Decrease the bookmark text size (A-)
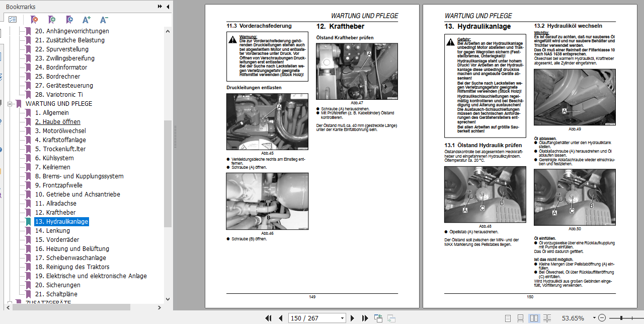644x324 pixels. [x=104, y=20]
